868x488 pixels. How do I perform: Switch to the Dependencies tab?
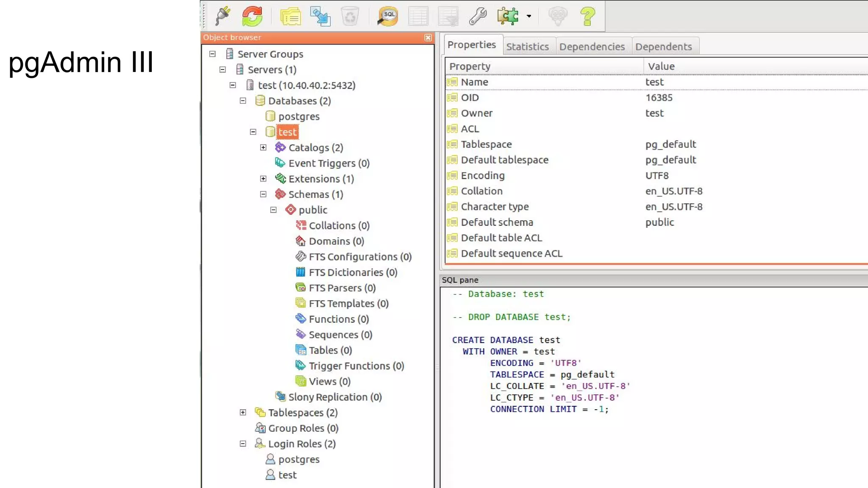click(x=592, y=47)
